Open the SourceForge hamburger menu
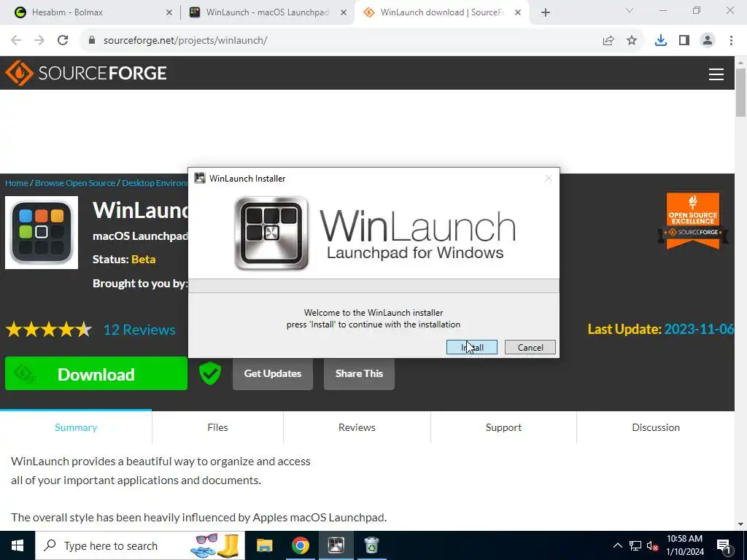 (716, 74)
